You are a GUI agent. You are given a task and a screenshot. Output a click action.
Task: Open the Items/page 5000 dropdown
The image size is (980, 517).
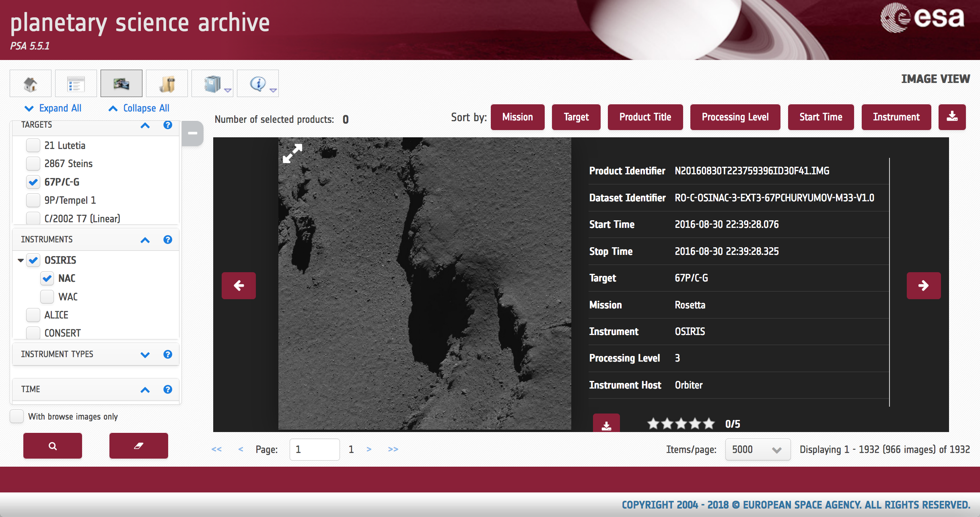coord(758,449)
